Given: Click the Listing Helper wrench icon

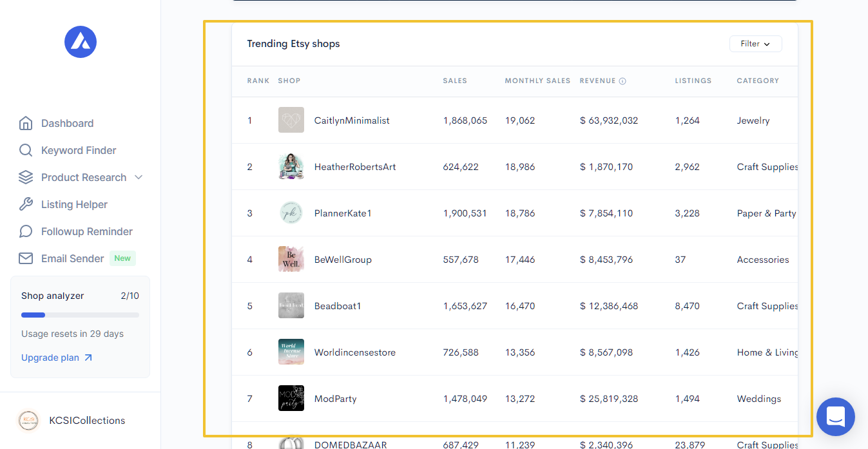Looking at the screenshot, I should 26,204.
